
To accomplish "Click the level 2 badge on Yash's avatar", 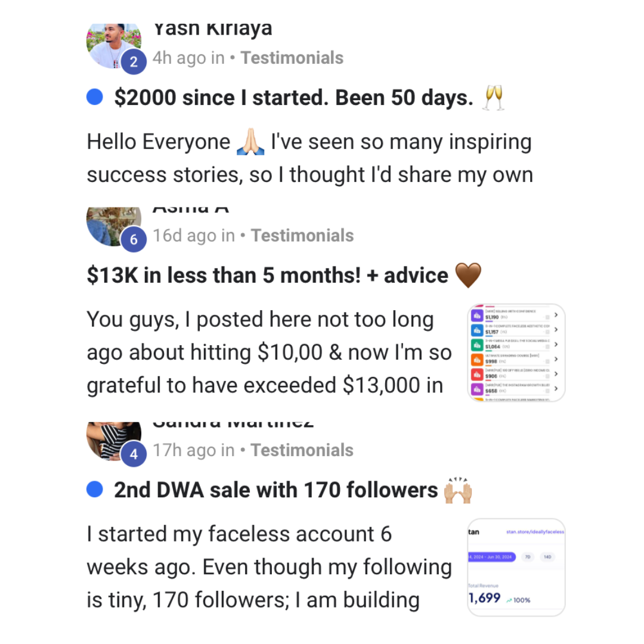I will tap(134, 63).
